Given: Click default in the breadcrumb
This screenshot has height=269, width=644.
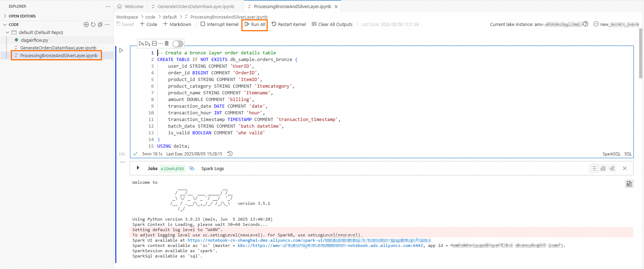Looking at the screenshot, I should [170, 17].
